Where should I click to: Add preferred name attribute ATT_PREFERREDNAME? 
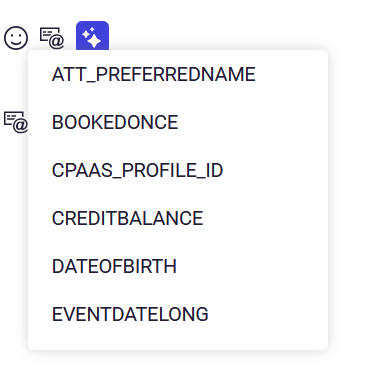178,74
